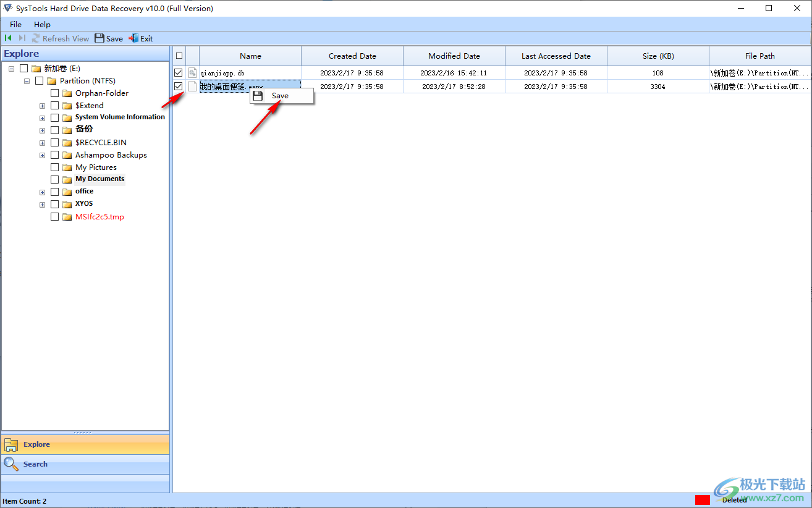Click the Refresh View toolbar icon

coord(36,38)
